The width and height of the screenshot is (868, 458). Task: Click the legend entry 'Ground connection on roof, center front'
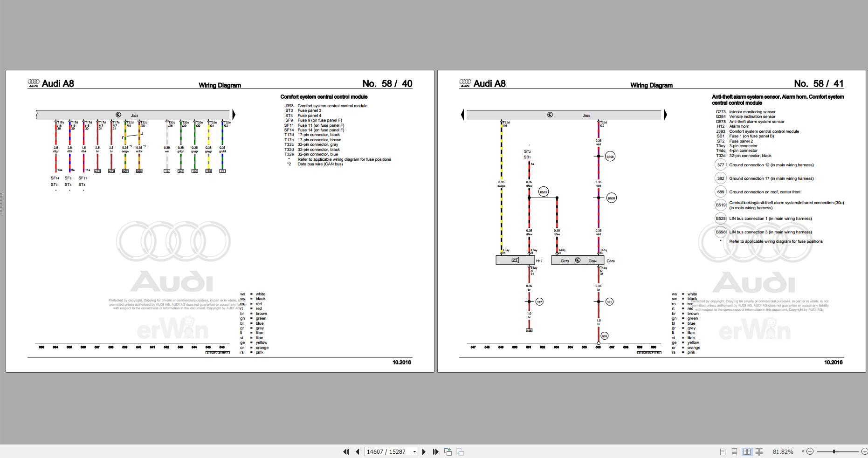(765, 192)
